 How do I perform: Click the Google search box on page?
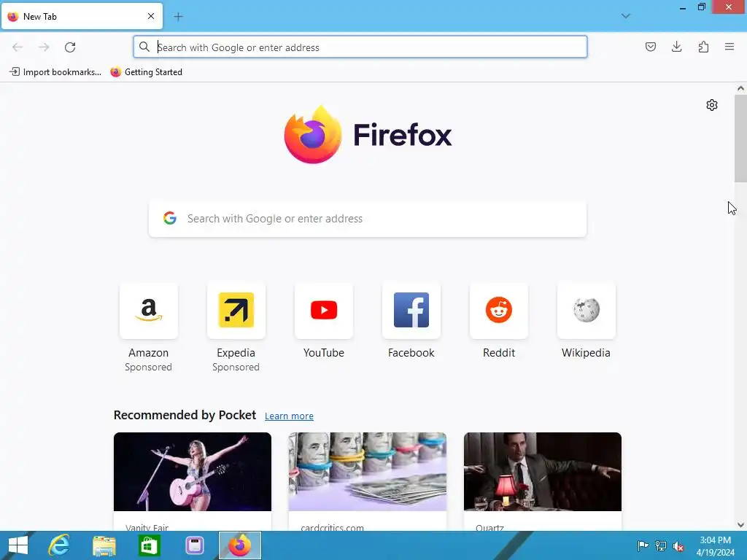coord(368,219)
